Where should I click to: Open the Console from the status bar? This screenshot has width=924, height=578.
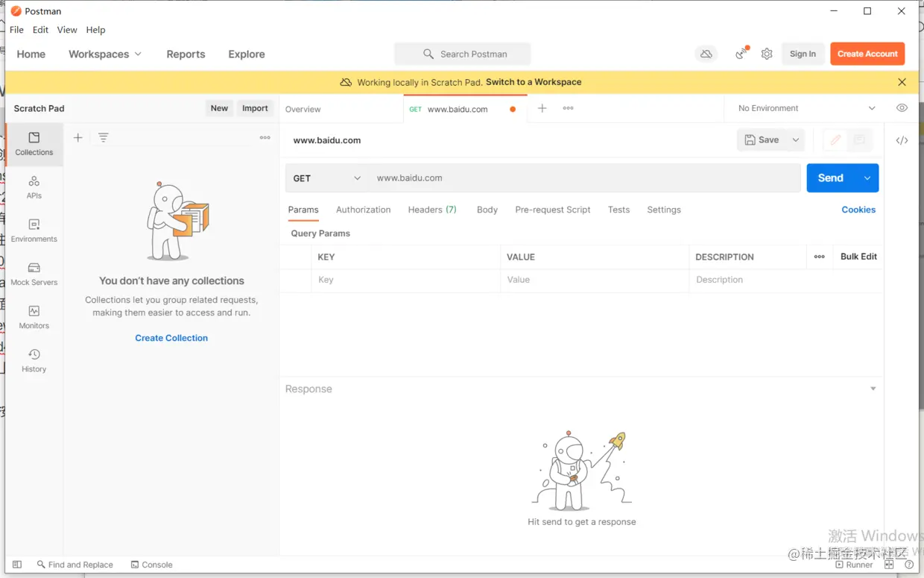(151, 565)
